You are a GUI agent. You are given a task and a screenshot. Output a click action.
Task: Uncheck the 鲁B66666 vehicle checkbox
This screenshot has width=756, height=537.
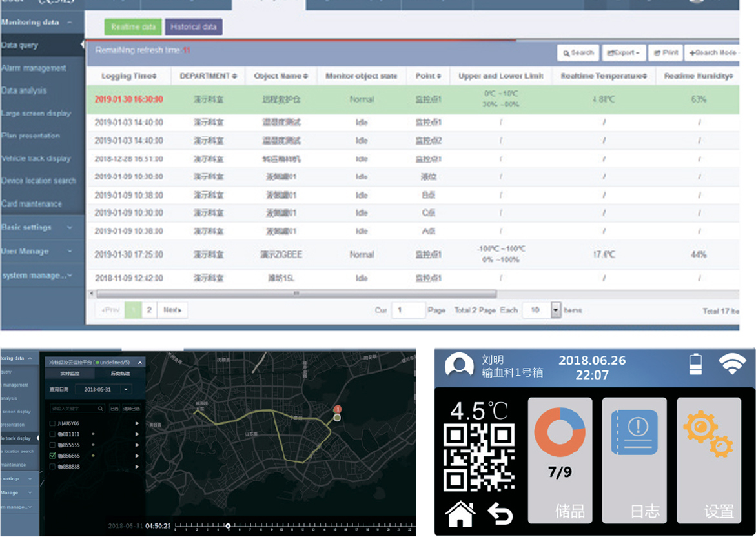pyautogui.click(x=52, y=456)
